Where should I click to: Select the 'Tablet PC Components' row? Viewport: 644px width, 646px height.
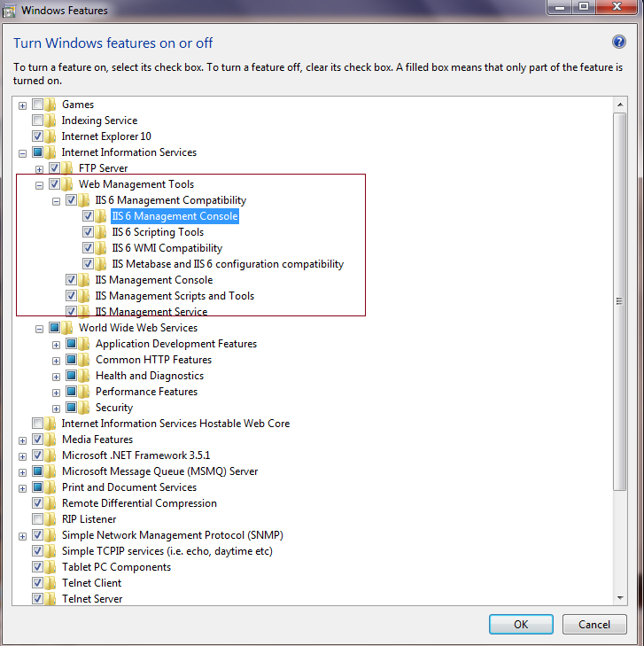(116, 567)
